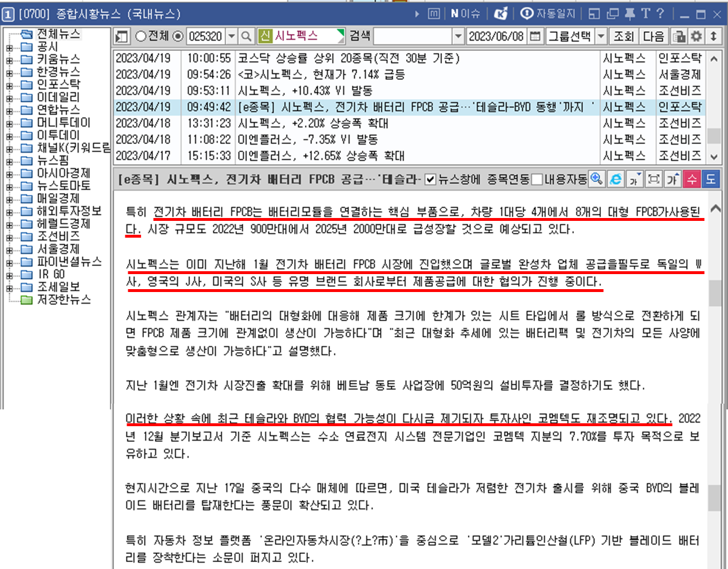This screenshot has width=728, height=569.
Task: Open the 검색 keyword dropdown arrow
Action: (459, 36)
